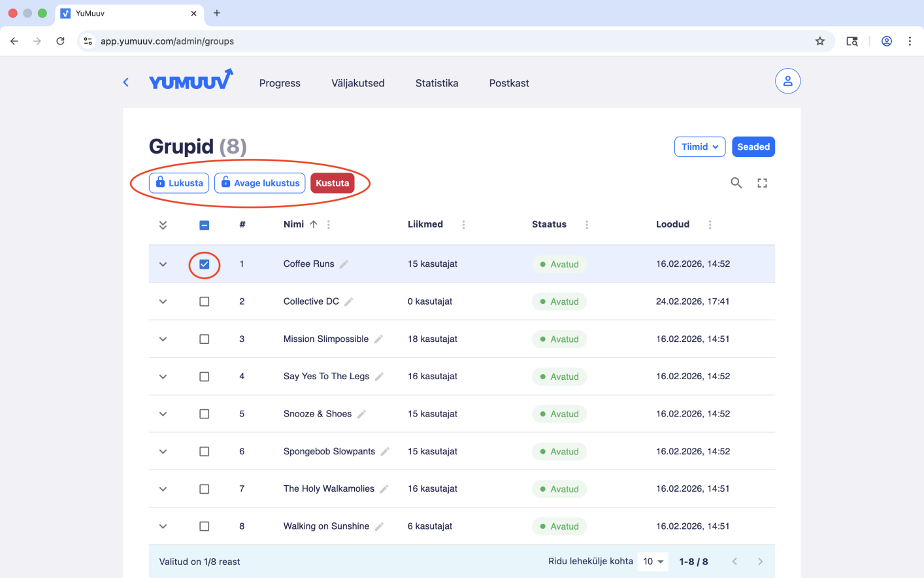Select the Collective DC row checkbox
Image resolution: width=924 pixels, height=578 pixels.
click(x=205, y=301)
